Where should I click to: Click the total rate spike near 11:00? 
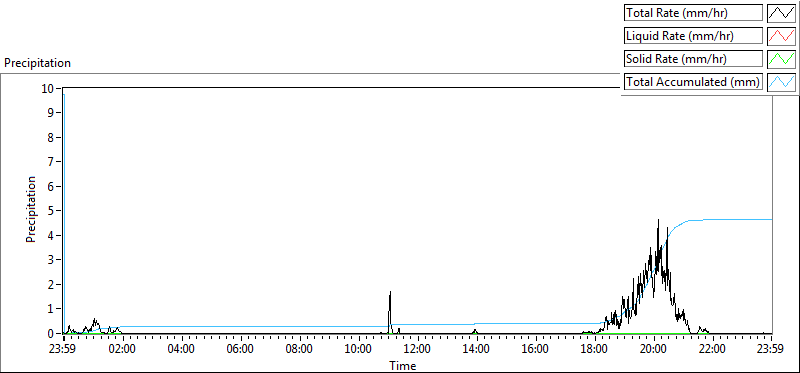[390, 311]
